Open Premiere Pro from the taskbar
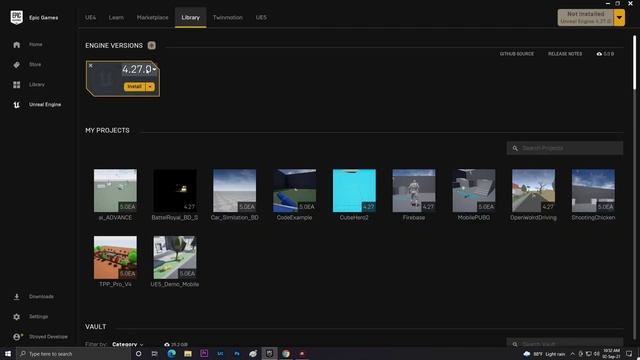640x360 pixels. [x=204, y=354]
